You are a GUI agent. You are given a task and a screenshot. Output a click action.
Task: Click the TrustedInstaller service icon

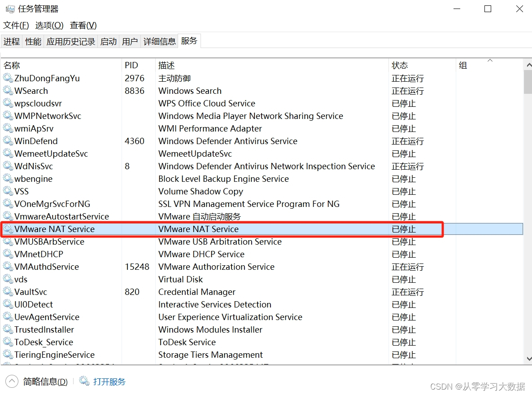point(8,329)
